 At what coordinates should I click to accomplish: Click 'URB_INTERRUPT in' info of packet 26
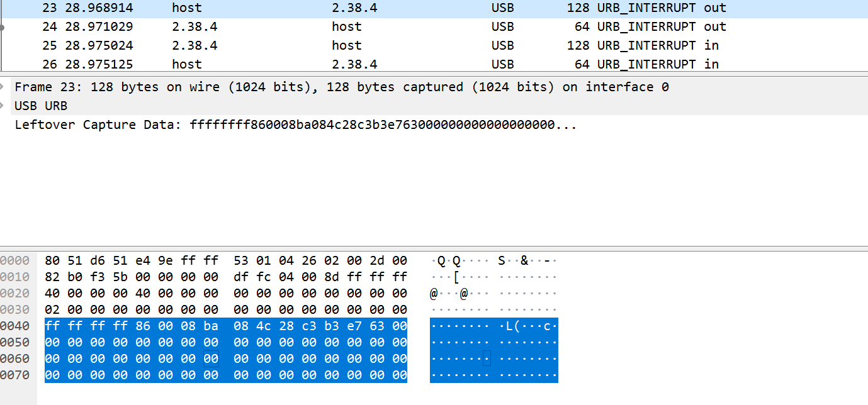click(658, 64)
